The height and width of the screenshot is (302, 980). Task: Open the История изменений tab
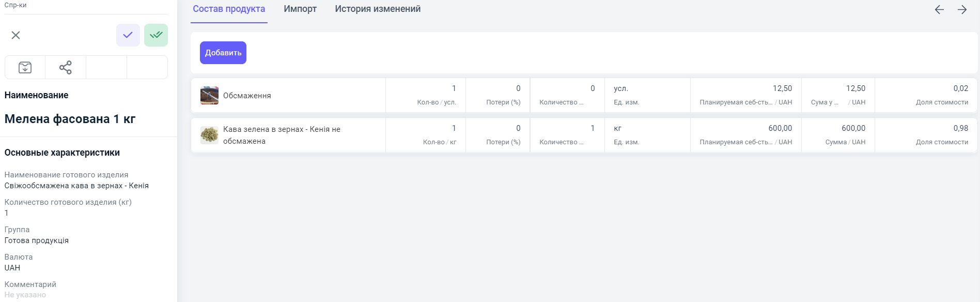pyautogui.click(x=378, y=9)
